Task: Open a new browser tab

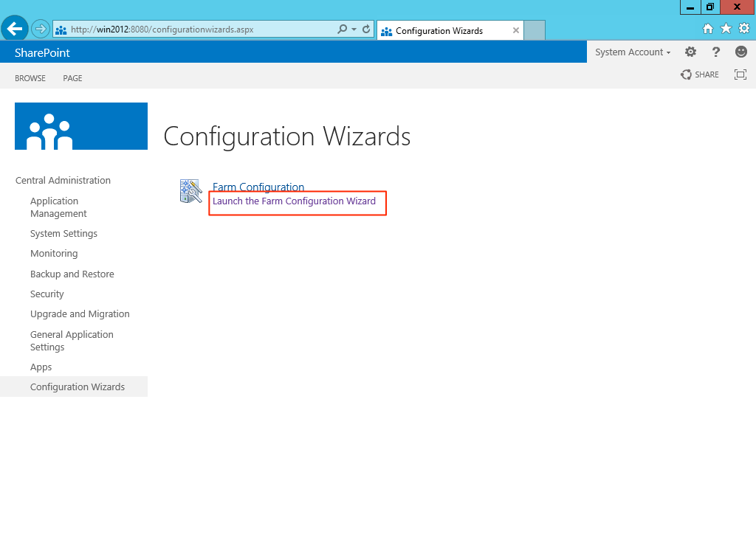Action: [535, 30]
